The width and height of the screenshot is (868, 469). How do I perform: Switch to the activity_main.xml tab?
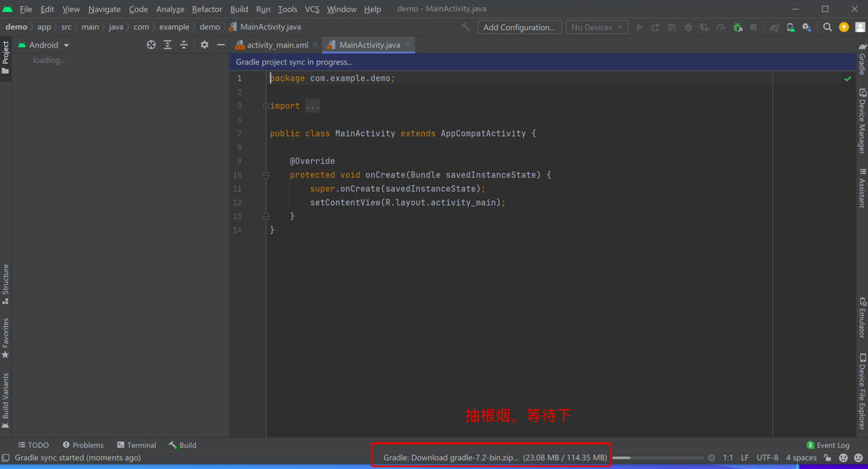277,45
